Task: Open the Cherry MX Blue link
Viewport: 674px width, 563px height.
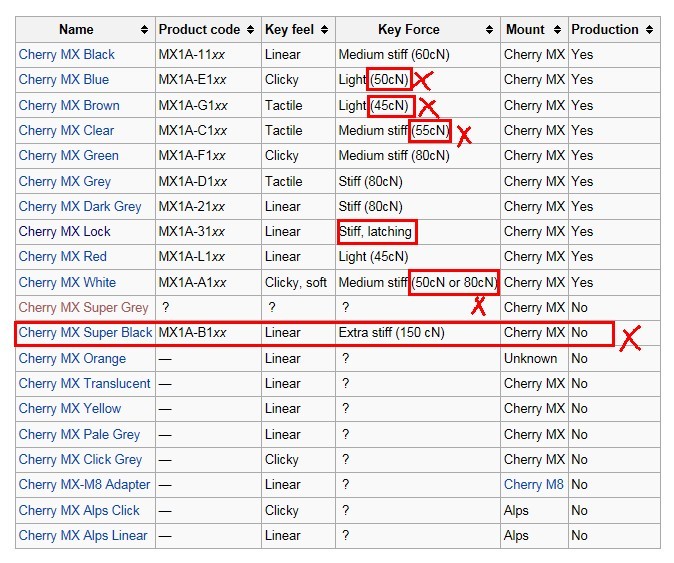Action: tap(64, 79)
